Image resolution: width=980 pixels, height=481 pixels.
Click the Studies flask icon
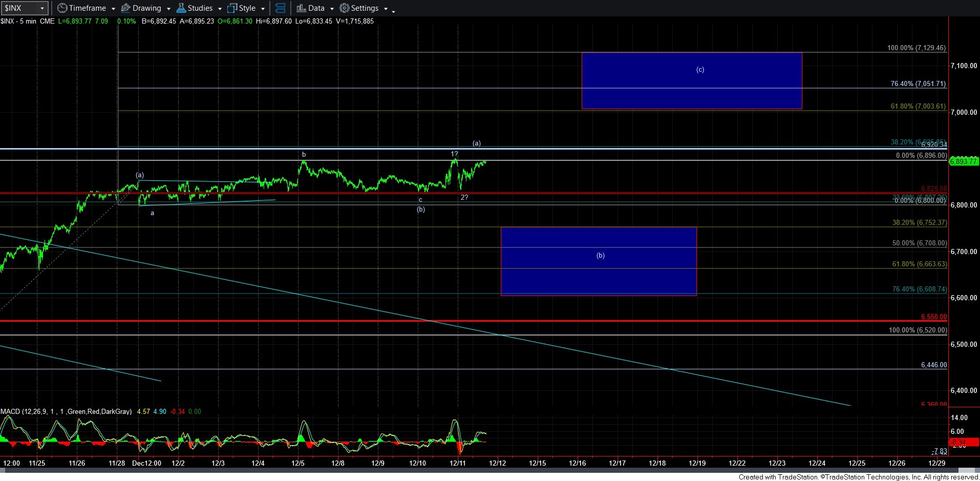point(181,8)
